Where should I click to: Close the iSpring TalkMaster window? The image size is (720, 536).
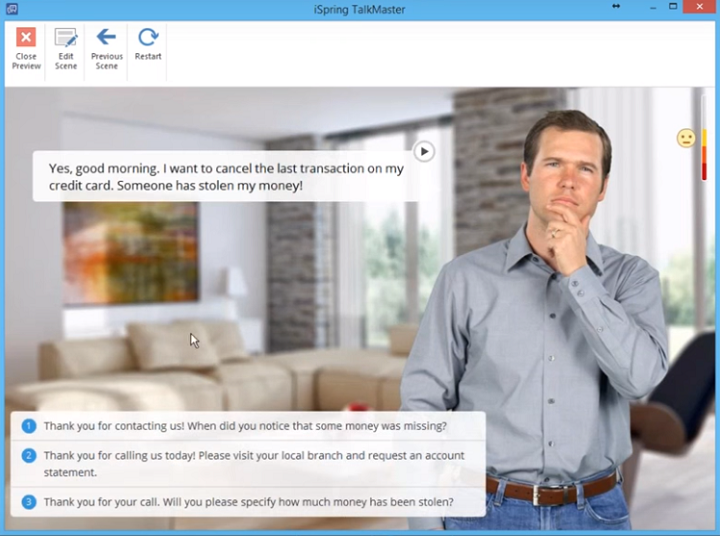click(x=699, y=6)
